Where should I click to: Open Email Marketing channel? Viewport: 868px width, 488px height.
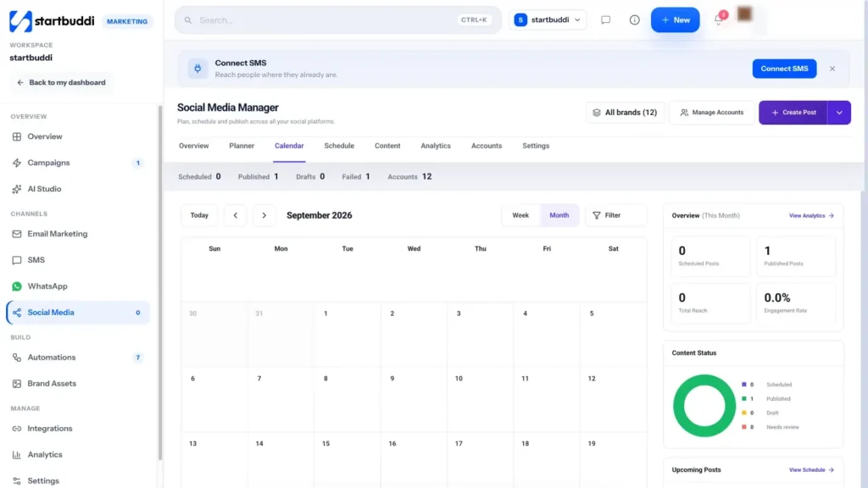[77, 234]
